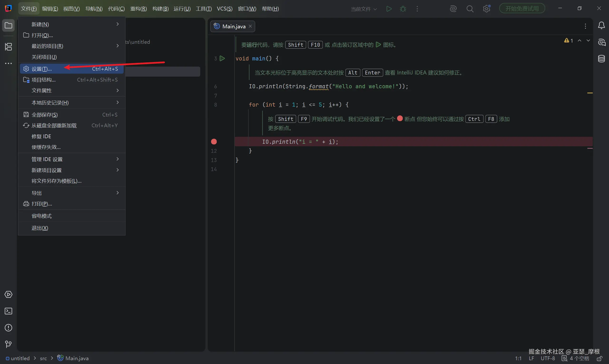The height and width of the screenshot is (364, 609).
Task: Open the 视图(V) menu
Action: 71,9
